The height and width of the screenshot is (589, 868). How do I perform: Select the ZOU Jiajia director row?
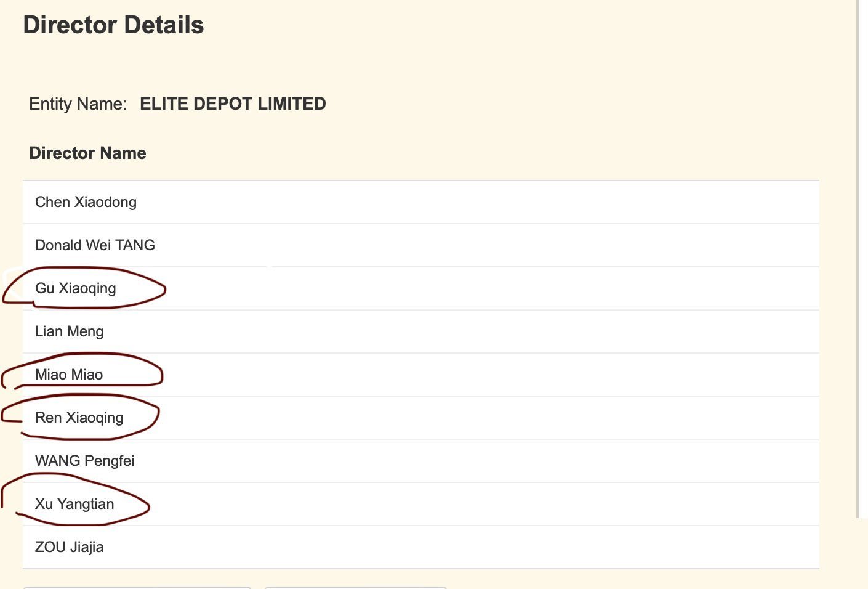[x=421, y=547]
